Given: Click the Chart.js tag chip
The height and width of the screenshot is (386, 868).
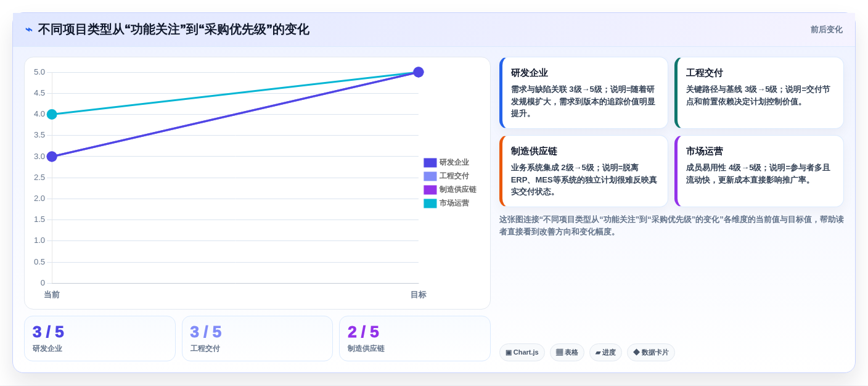Looking at the screenshot, I should point(522,353).
